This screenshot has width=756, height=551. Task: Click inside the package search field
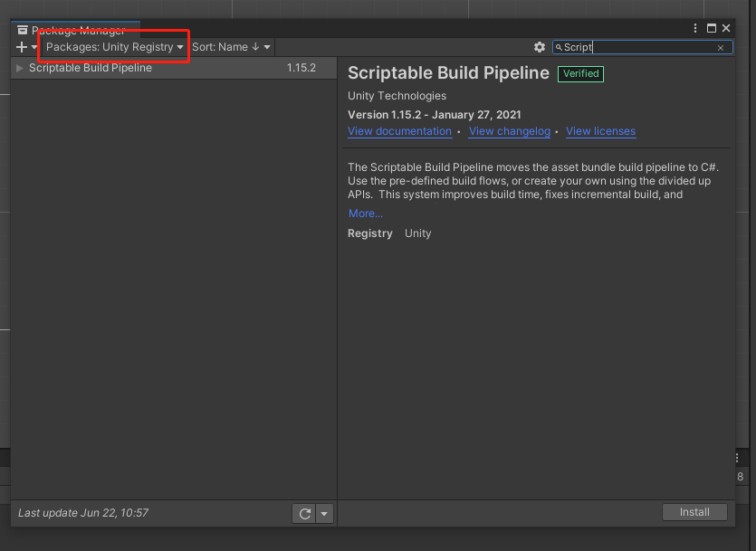(634, 47)
